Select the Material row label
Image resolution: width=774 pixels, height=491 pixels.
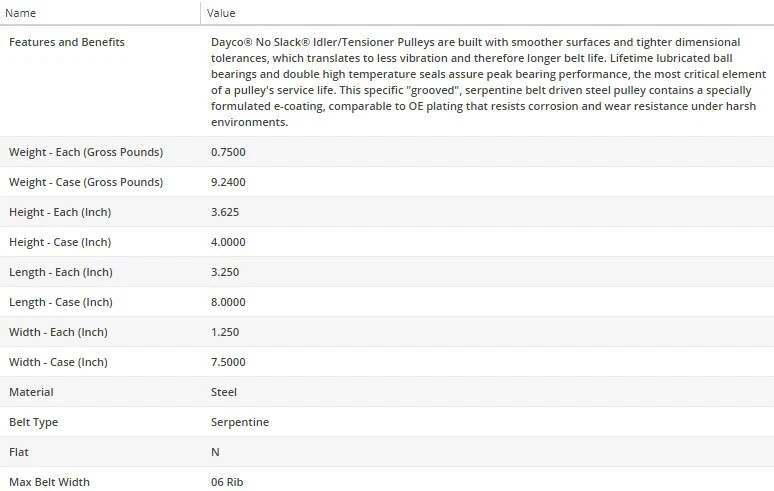31,392
